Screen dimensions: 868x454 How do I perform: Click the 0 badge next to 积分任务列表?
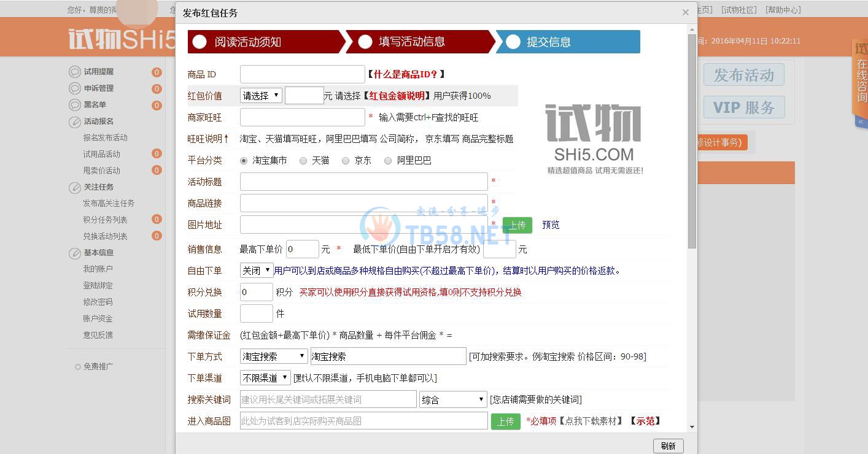(157, 220)
